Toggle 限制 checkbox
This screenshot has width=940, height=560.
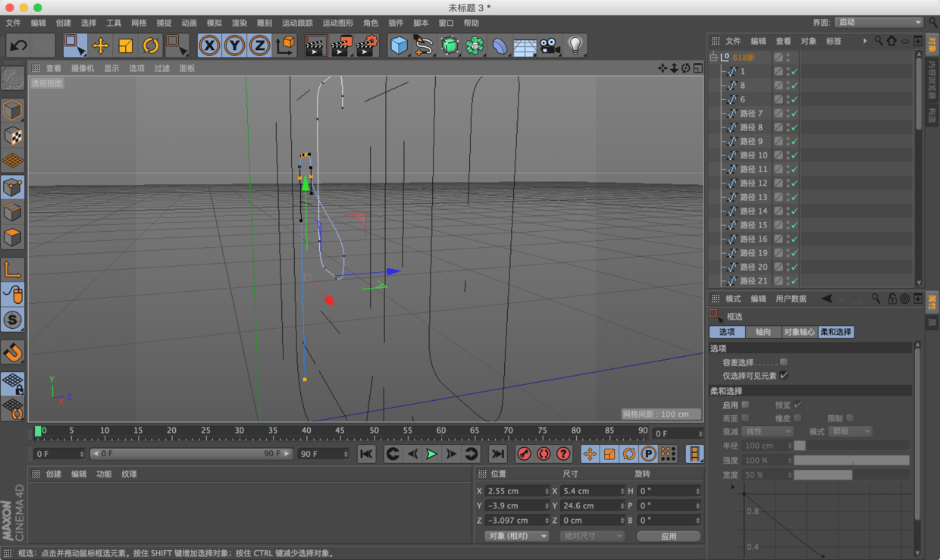click(x=850, y=418)
